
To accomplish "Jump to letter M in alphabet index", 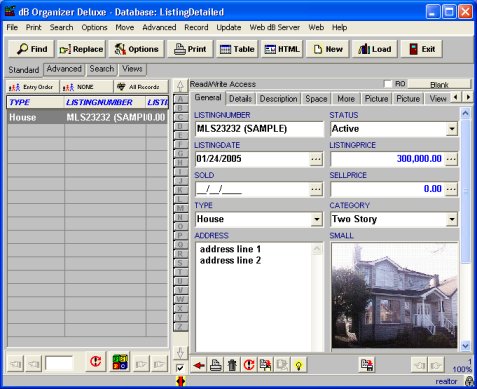I will pyautogui.click(x=180, y=208).
